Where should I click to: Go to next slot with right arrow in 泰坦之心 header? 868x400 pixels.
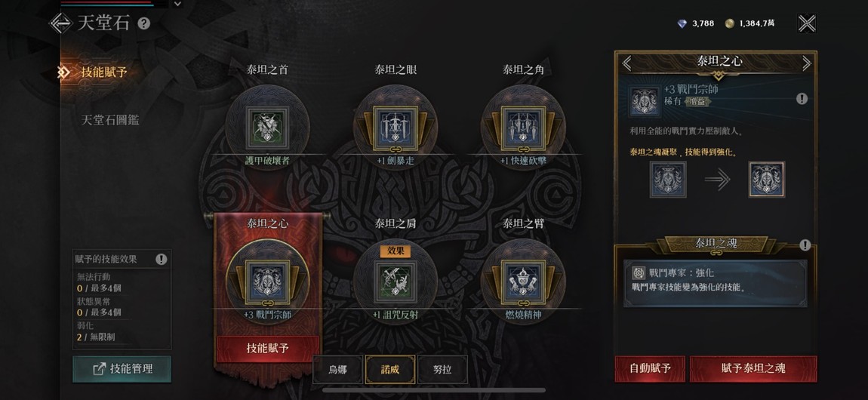(x=807, y=63)
